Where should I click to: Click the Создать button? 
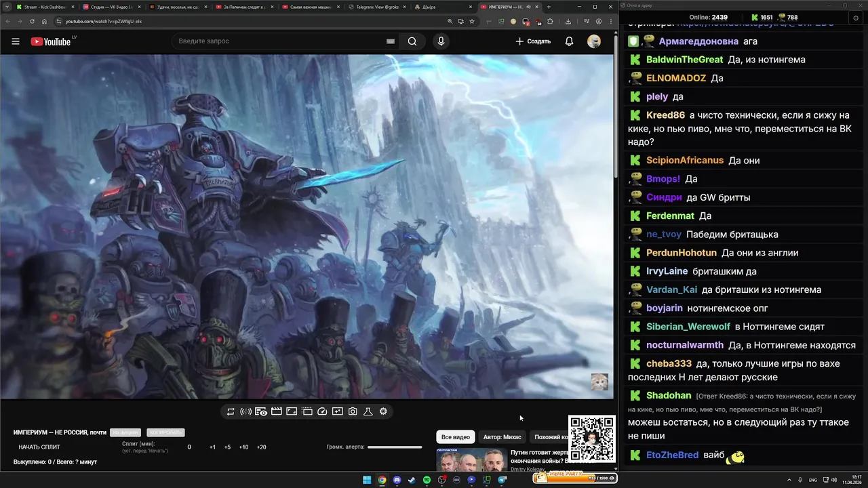pyautogui.click(x=533, y=41)
